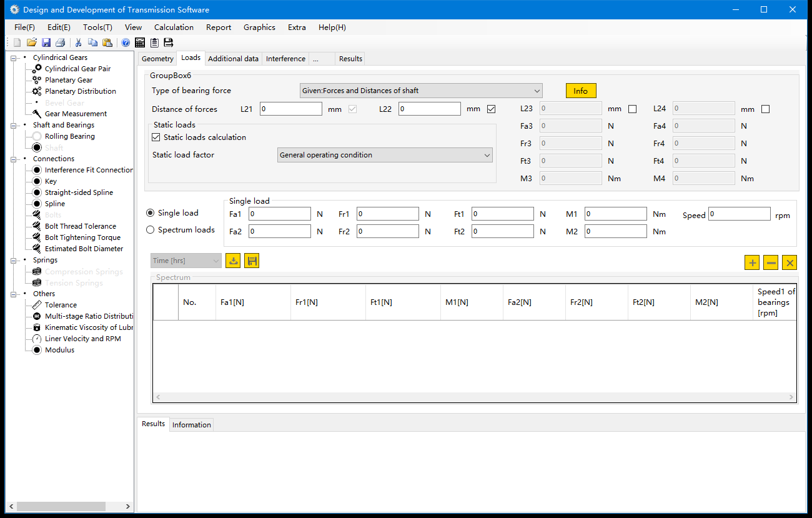The image size is (812, 518).
Task: Switch to the Geometry tab
Action: click(x=157, y=59)
